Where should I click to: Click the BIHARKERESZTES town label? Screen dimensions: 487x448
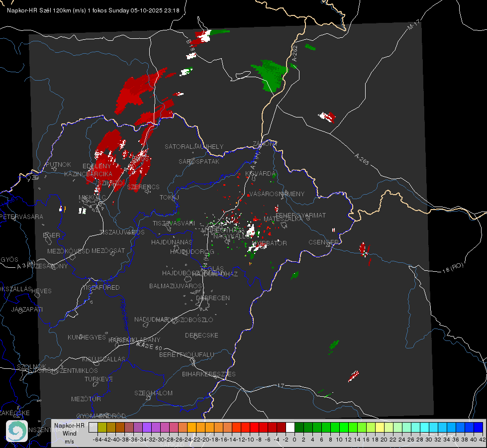(x=209, y=374)
